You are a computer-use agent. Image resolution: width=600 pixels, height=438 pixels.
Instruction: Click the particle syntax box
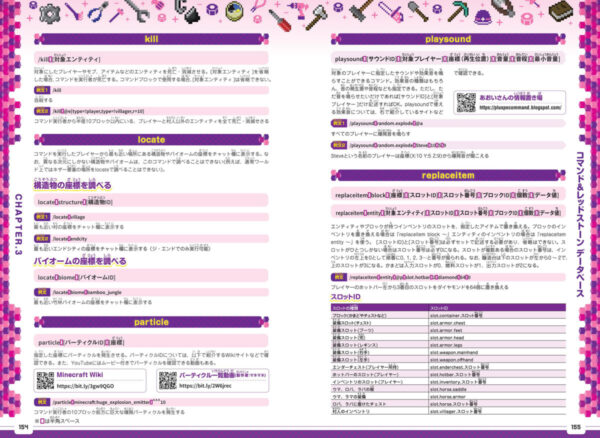point(151,342)
